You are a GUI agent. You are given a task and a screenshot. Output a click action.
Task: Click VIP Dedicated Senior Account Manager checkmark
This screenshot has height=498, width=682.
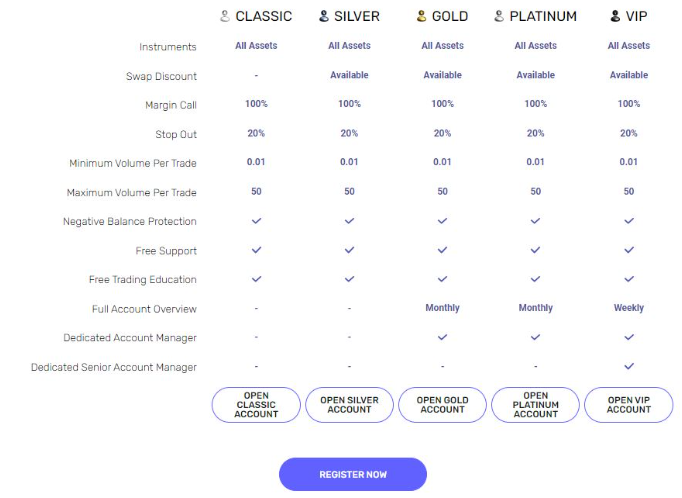[629, 366]
